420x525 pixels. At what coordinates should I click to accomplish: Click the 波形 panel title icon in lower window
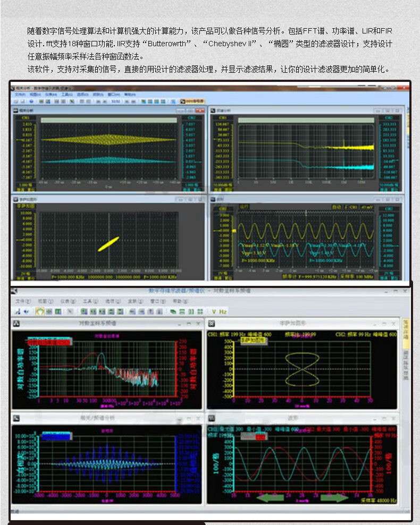[211, 418]
